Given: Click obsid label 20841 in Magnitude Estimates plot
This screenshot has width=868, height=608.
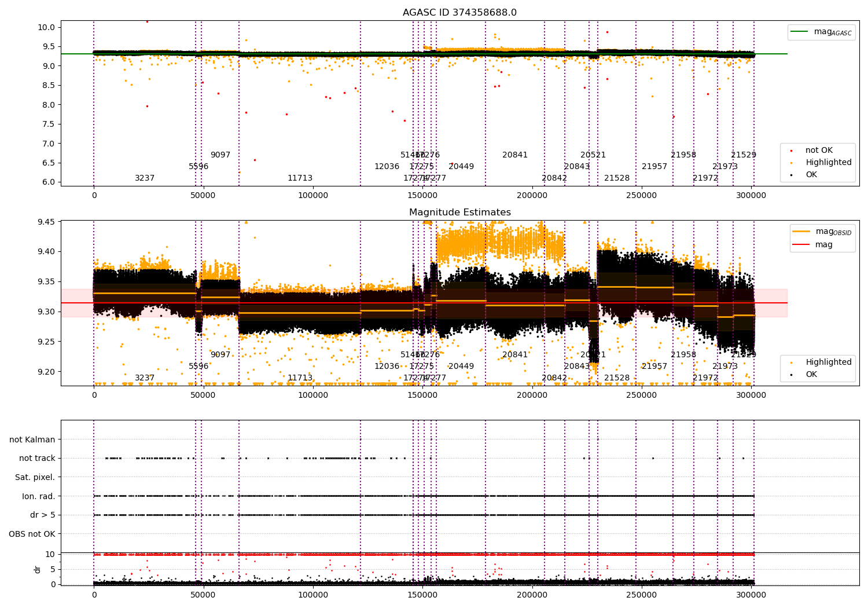Looking at the screenshot, I should [x=515, y=355].
